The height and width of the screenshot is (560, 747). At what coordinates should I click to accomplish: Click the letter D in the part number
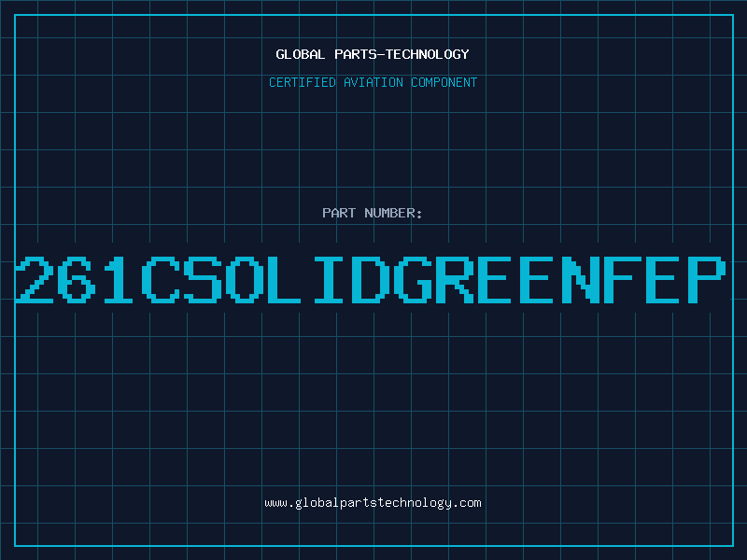[x=373, y=279]
